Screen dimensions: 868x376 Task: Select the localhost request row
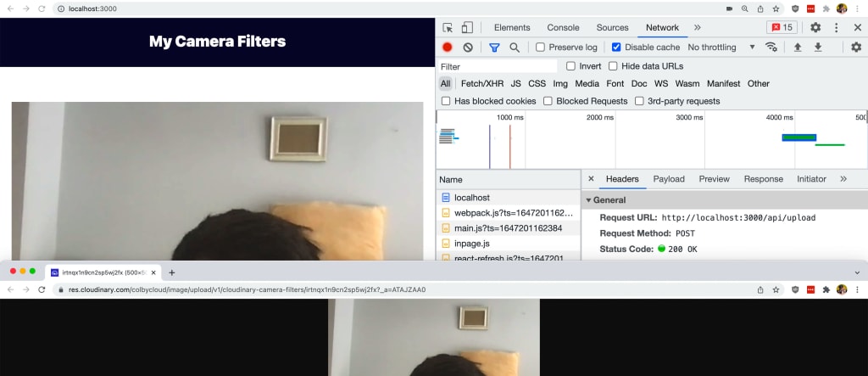(509, 198)
